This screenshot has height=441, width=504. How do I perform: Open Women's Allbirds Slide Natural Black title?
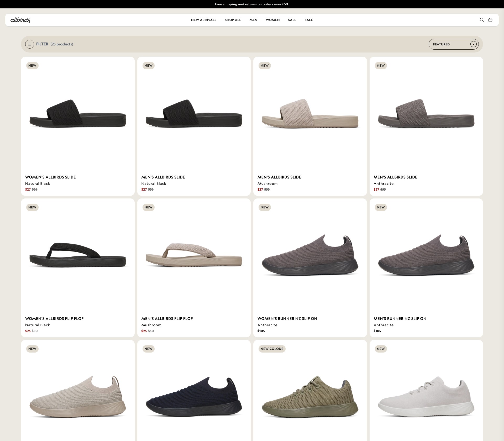tap(50, 177)
